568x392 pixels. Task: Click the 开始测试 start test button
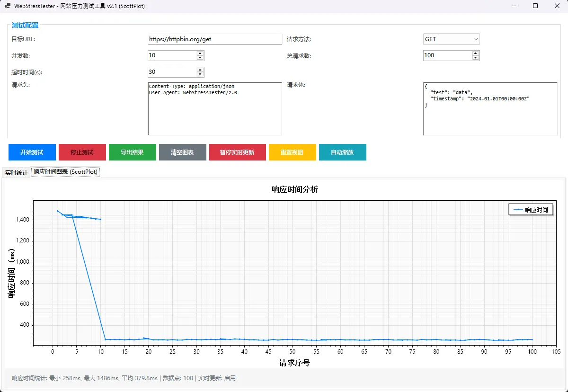pyautogui.click(x=32, y=152)
